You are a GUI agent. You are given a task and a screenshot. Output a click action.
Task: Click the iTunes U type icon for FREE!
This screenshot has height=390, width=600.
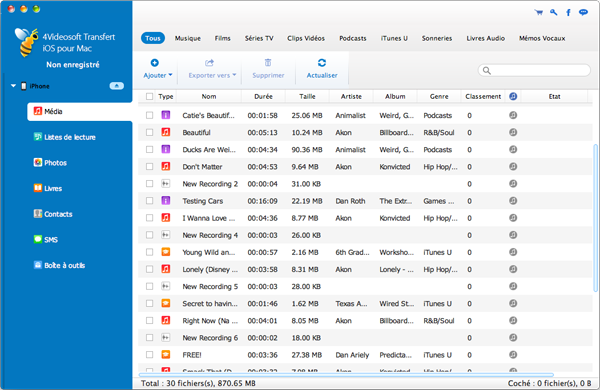(166, 355)
